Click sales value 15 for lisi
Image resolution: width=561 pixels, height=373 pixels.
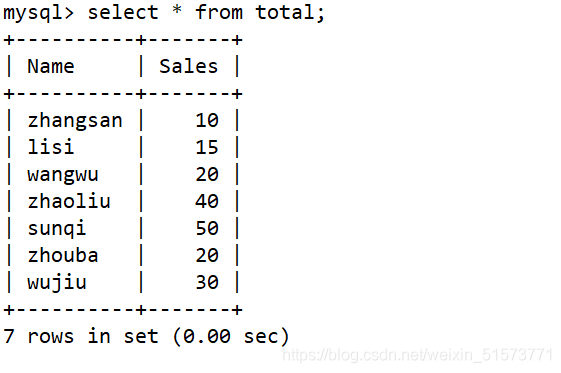click(x=207, y=147)
